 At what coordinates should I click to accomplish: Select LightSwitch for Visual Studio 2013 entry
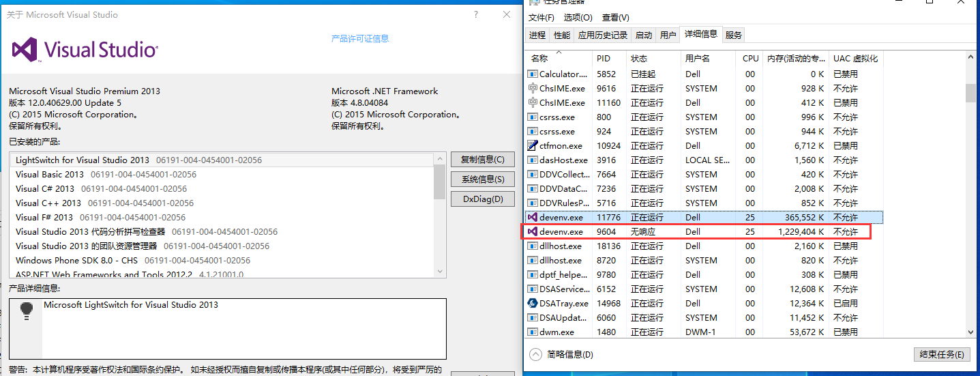pos(222,160)
